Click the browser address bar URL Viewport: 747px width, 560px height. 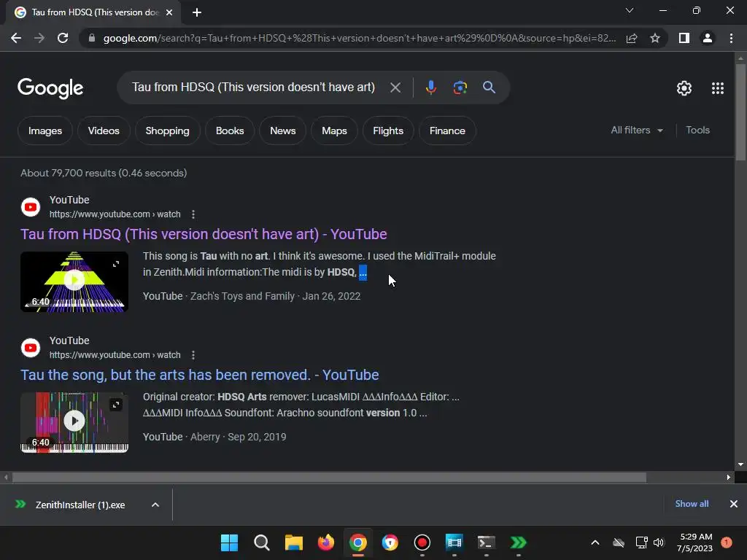360,38
